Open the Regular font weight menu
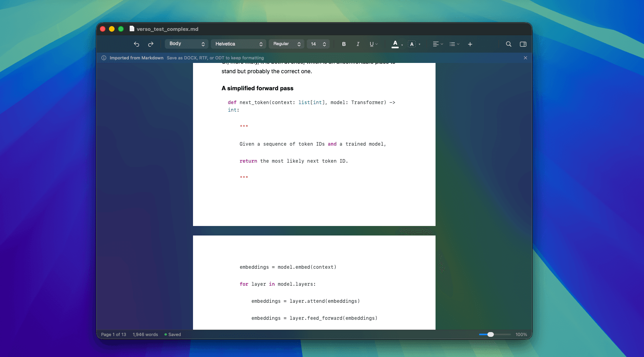Screen dimensions: 644x357 coord(286,44)
